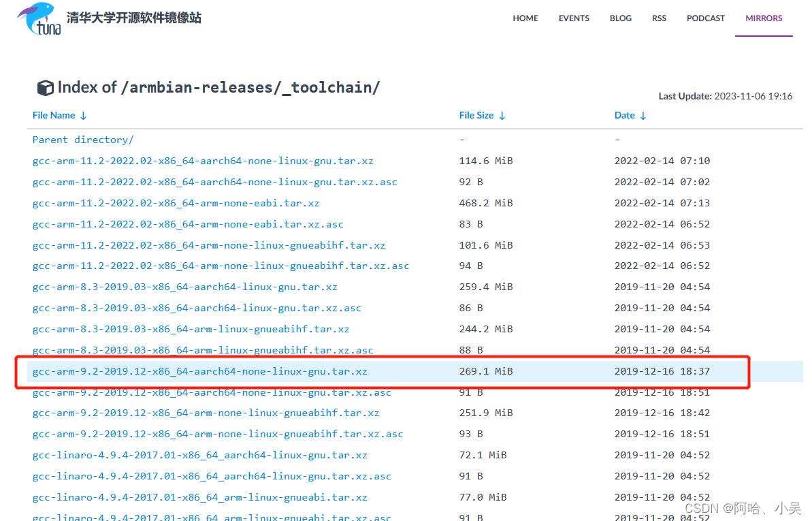Click the date 2022-02-14 07:02

662,182
